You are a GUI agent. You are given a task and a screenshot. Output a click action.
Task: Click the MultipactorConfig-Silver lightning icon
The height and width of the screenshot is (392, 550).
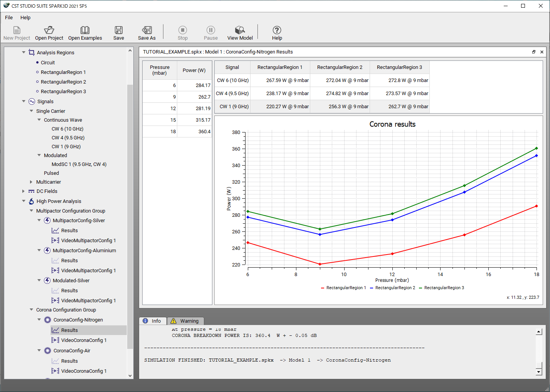point(47,220)
